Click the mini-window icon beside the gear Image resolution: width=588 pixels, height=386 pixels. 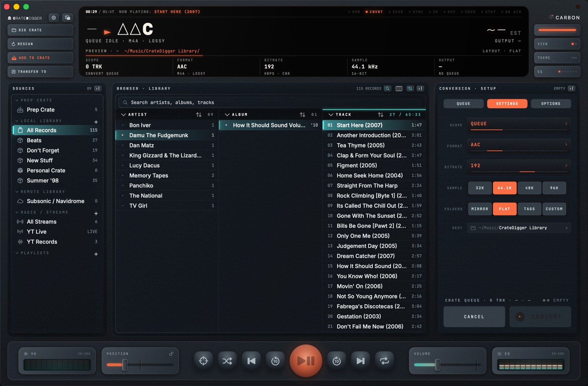(x=68, y=18)
